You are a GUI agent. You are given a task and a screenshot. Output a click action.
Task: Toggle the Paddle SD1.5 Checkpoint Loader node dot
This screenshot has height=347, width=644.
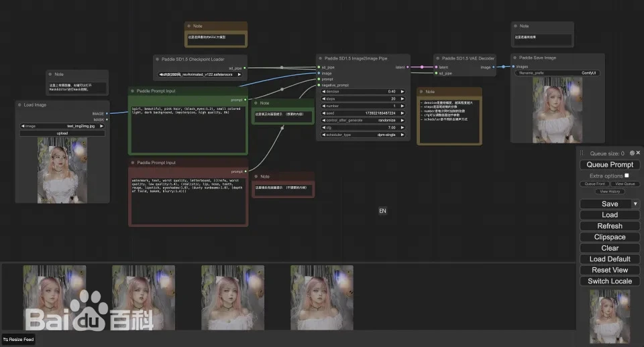click(157, 59)
